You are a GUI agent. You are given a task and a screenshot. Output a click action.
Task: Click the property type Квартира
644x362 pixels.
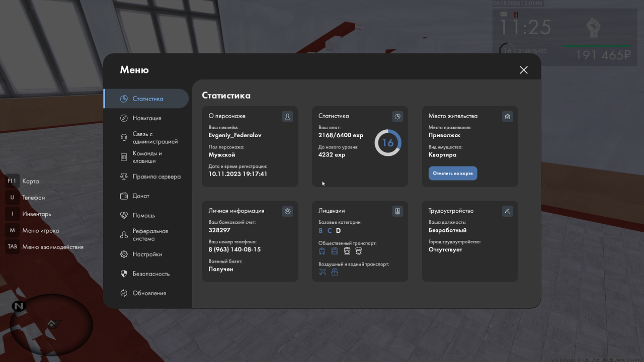click(x=443, y=155)
